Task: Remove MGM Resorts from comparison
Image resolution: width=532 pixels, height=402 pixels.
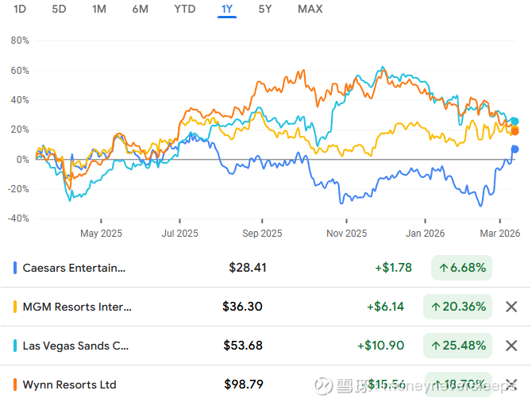Action: click(511, 307)
